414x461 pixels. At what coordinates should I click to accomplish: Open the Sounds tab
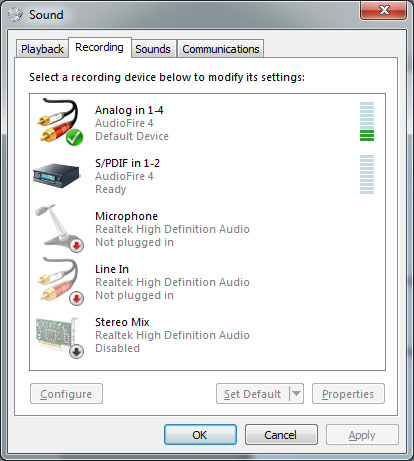click(x=153, y=49)
